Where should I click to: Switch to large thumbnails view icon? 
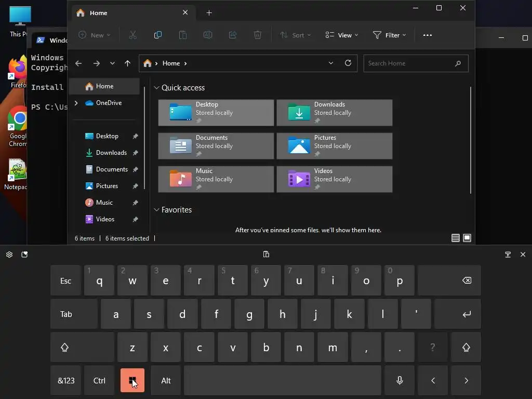point(467,238)
